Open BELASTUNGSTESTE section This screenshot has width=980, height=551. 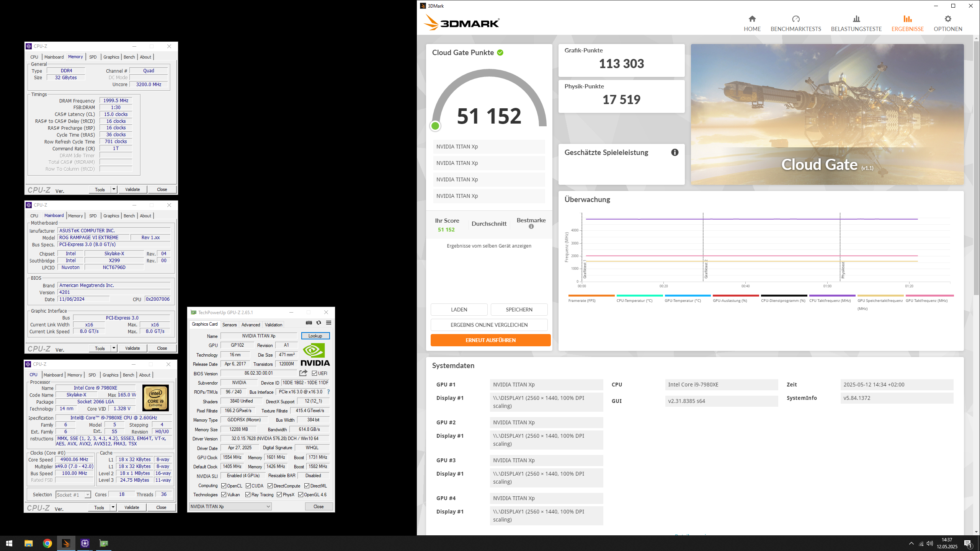[856, 23]
